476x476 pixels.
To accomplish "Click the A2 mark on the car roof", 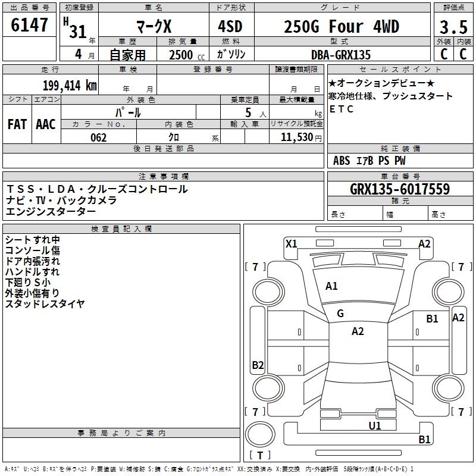I will [x=358, y=331].
